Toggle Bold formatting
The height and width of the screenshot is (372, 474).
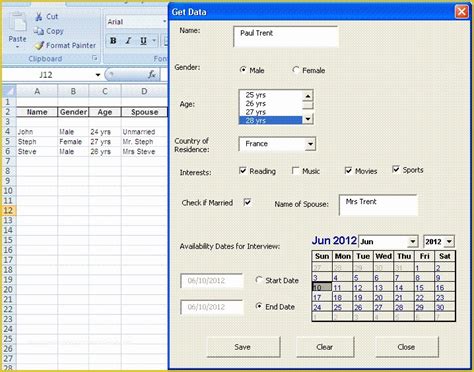tap(113, 41)
